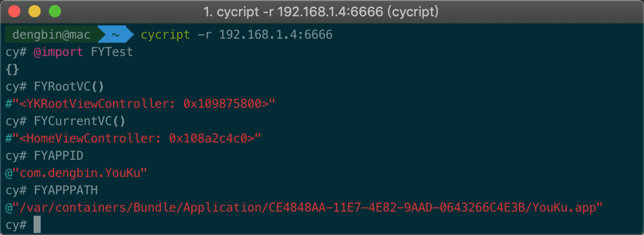644x235 pixels.
Task: Minimize the terminal with the yellow button
Action: click(x=35, y=10)
